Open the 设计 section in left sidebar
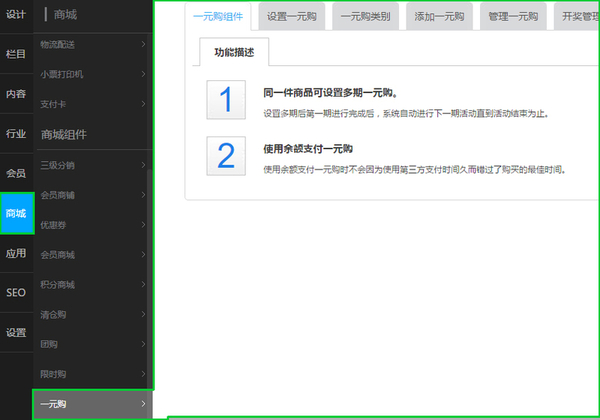Screen dimensions: 600x420 tap(16, 15)
